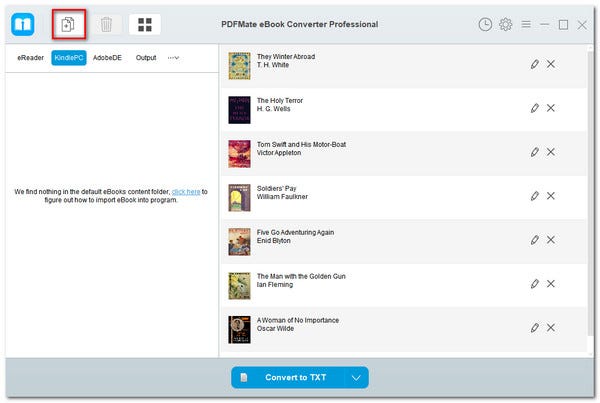The height and width of the screenshot is (403, 600).
Task: Select author text 'H. G. Wells'
Action: tap(273, 109)
